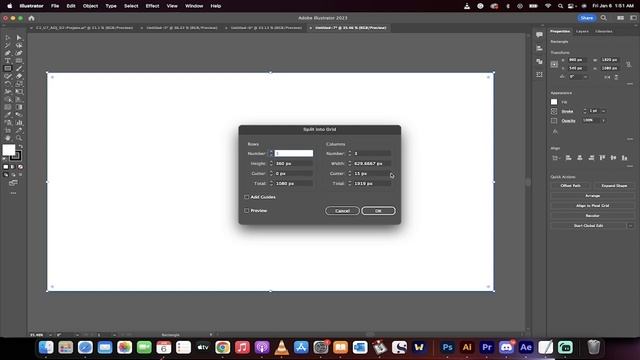Click the Rows Number input field
The width and height of the screenshot is (640, 360).
click(x=294, y=153)
